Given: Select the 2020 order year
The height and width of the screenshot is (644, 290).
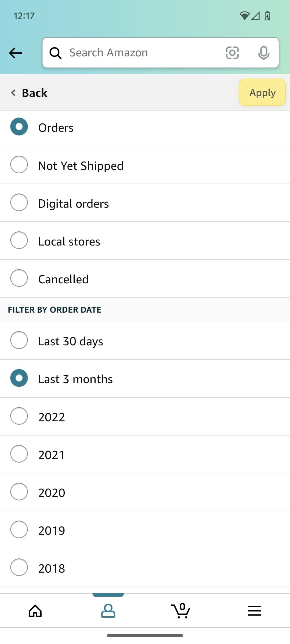Looking at the screenshot, I should tap(51, 492).
